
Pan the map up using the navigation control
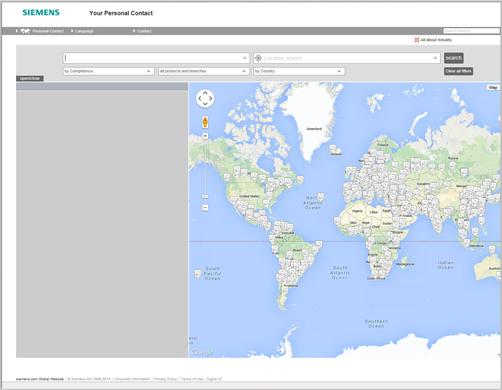205,93
